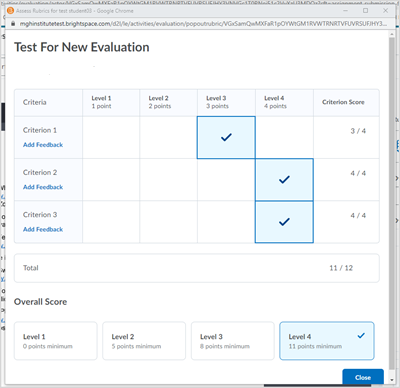Click the Brightspace favicon in title bar

pos(10,11)
